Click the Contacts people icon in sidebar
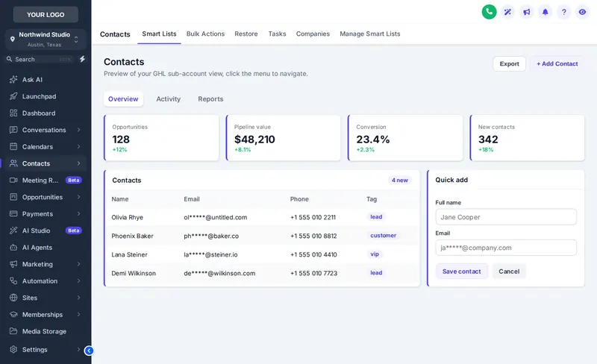The width and height of the screenshot is (597, 364). point(13,163)
